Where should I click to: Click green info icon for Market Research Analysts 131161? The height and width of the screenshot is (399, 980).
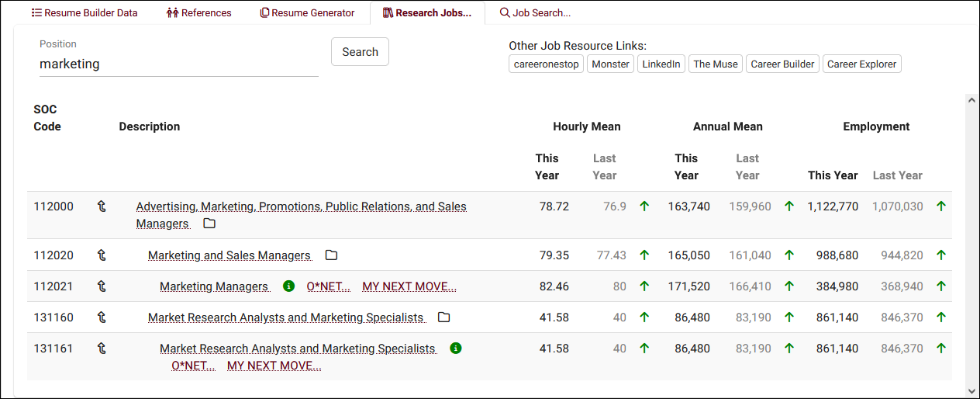(456, 349)
